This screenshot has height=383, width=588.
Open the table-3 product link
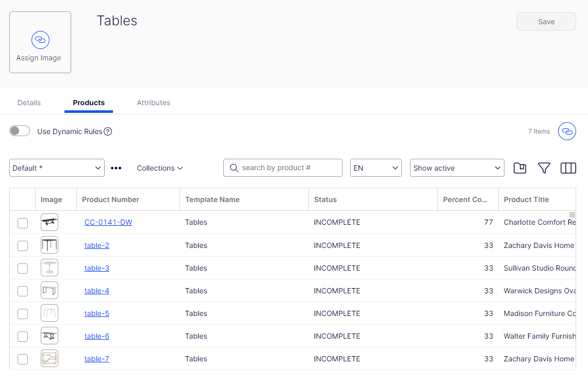[x=96, y=268]
